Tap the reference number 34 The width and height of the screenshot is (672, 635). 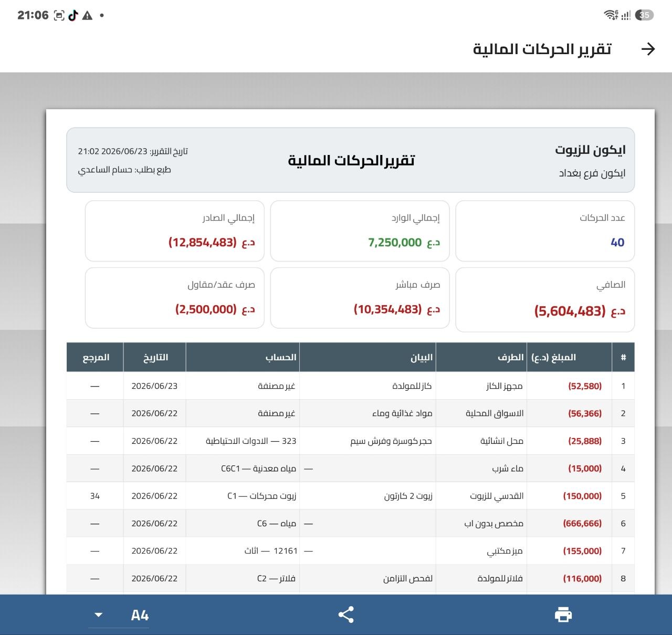pos(95,496)
